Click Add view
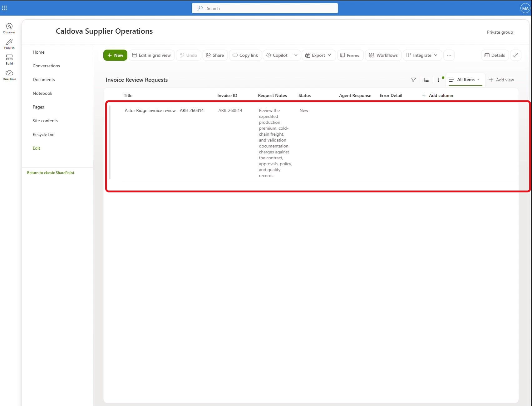 pyautogui.click(x=501, y=80)
